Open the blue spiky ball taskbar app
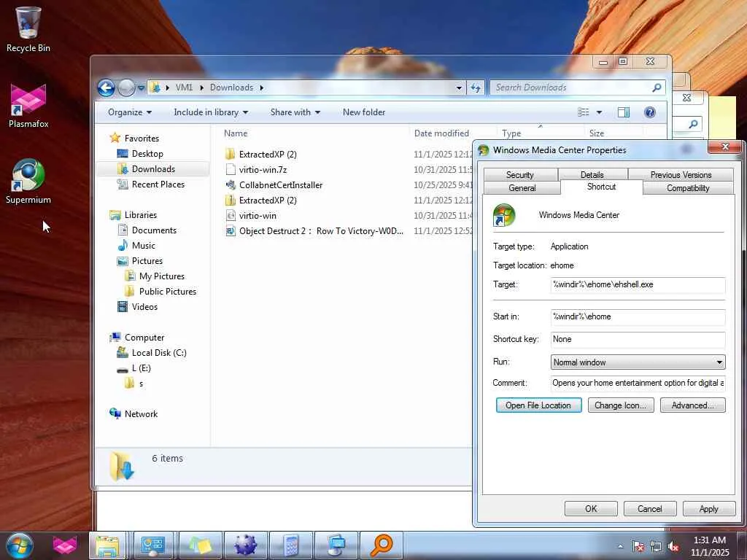The image size is (747, 560). (x=245, y=545)
